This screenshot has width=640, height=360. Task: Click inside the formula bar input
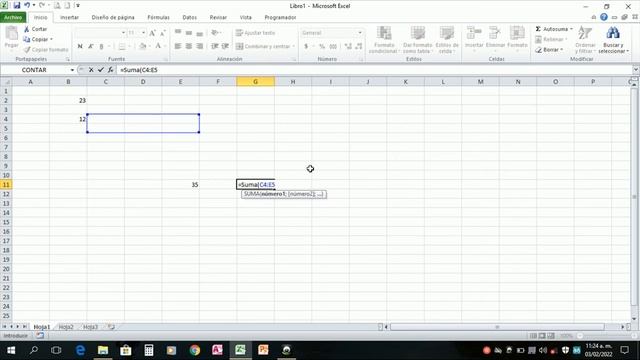373,70
